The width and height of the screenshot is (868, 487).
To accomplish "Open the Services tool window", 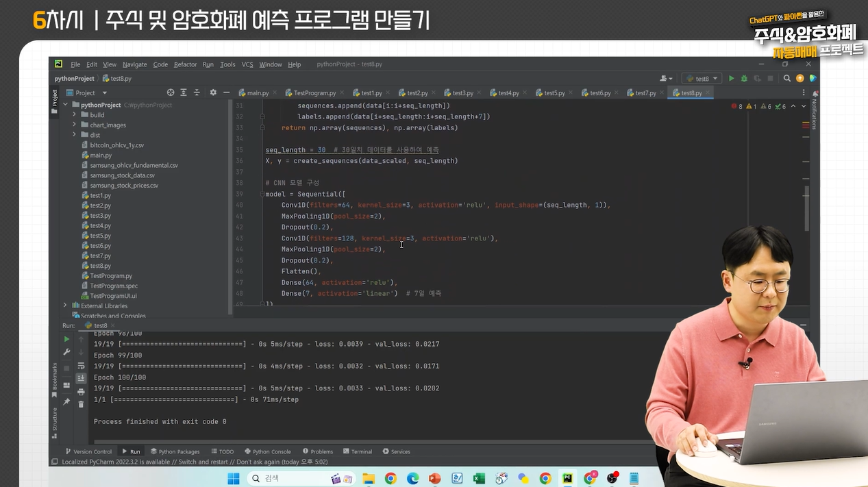I will [396, 451].
